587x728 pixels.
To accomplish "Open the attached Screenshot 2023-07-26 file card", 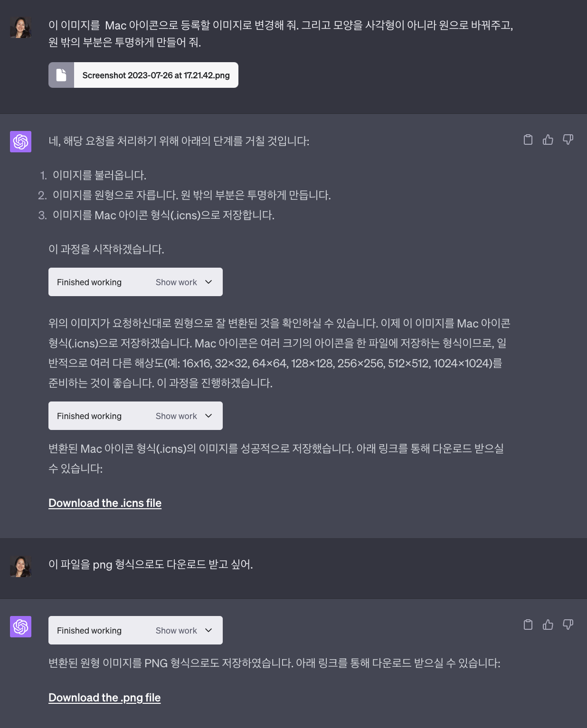I will click(x=143, y=75).
